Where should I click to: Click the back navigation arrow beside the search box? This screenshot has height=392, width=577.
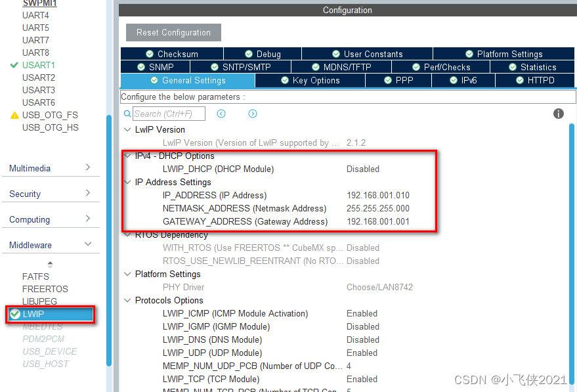(x=221, y=113)
